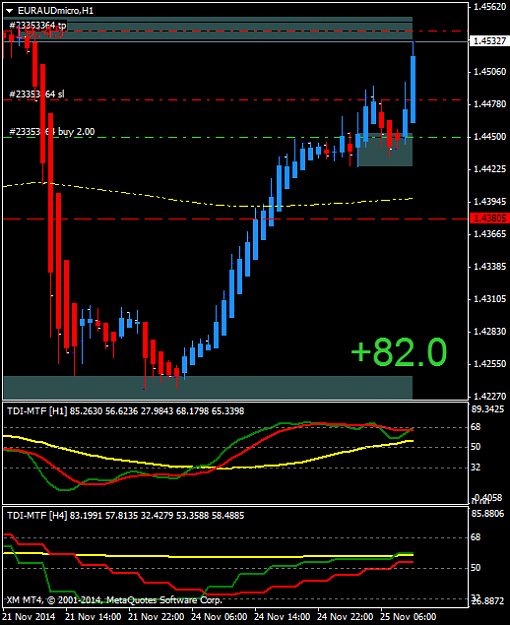Click the 24 Nov 14:00 time label
The width and height of the screenshot is (510, 625).
click(282, 617)
